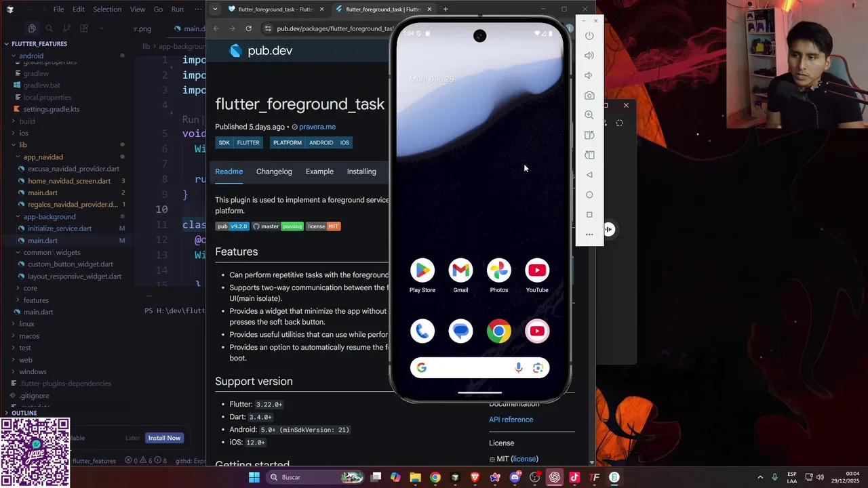
Task: Take an emulator screenshot with camera icon
Action: coord(589,96)
